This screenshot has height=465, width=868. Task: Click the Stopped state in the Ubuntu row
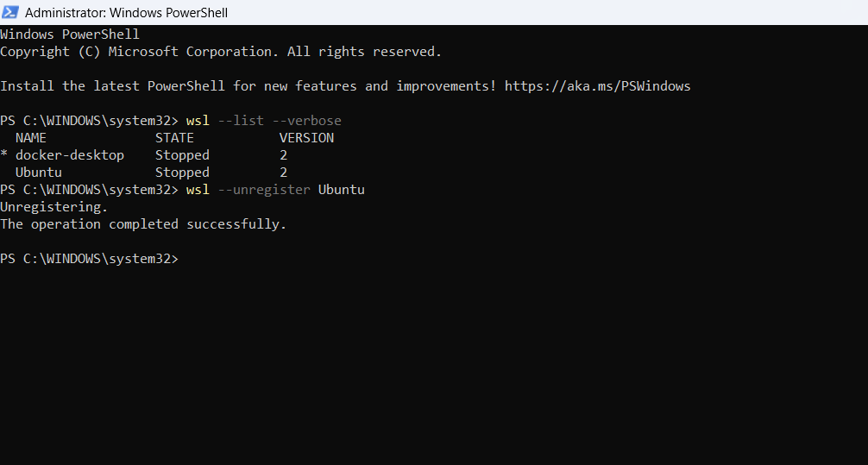coord(182,173)
